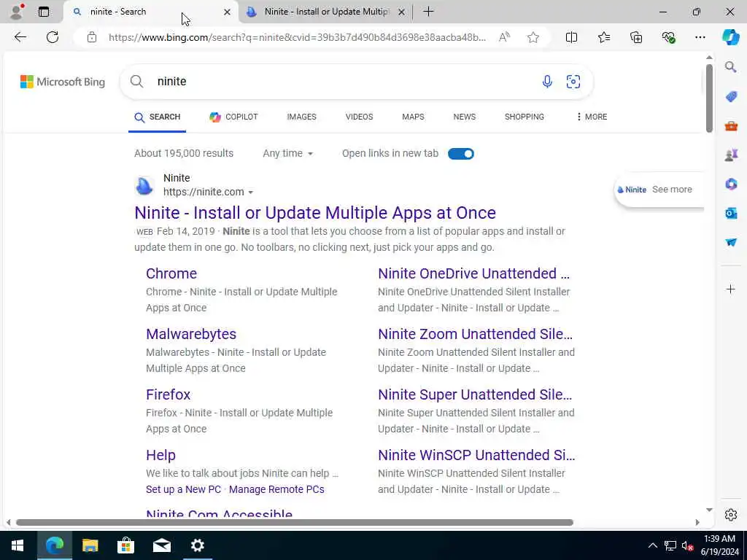
Task: Open Ninite WinSCP Unattended link
Action: click(x=476, y=455)
